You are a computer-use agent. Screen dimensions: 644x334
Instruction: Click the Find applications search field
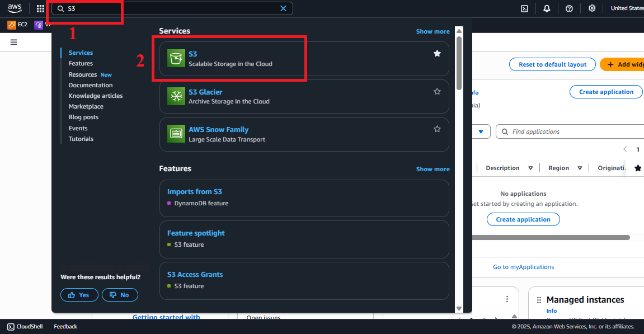(x=570, y=131)
